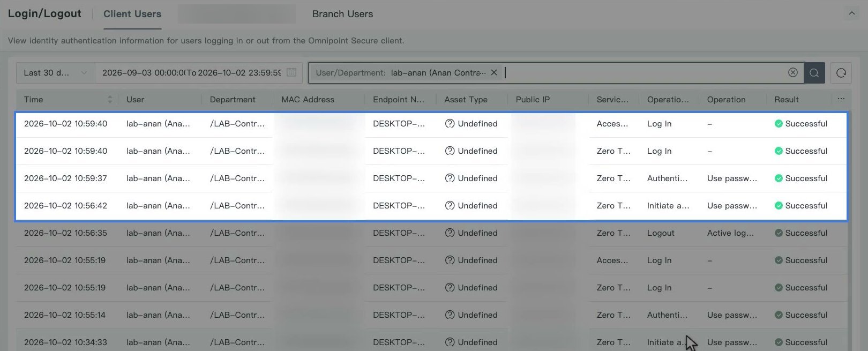868x351 pixels.
Task: Open the calendar icon in date range
Action: (x=291, y=72)
